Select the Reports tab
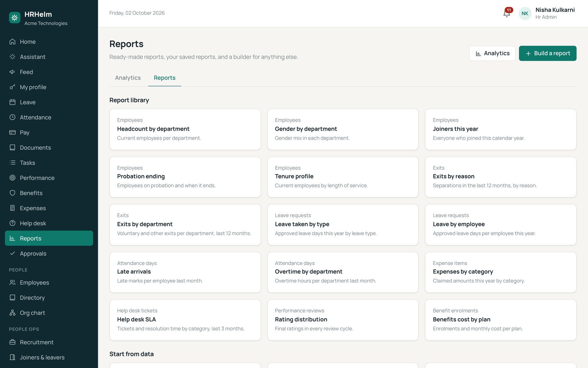This screenshot has height=368, width=588. (165, 78)
